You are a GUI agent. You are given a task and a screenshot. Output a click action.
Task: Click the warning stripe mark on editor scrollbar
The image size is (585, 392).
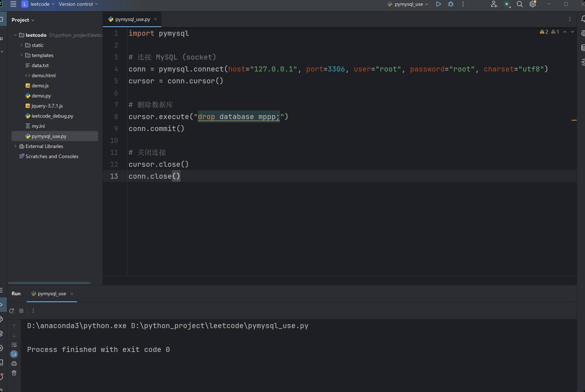(x=574, y=120)
